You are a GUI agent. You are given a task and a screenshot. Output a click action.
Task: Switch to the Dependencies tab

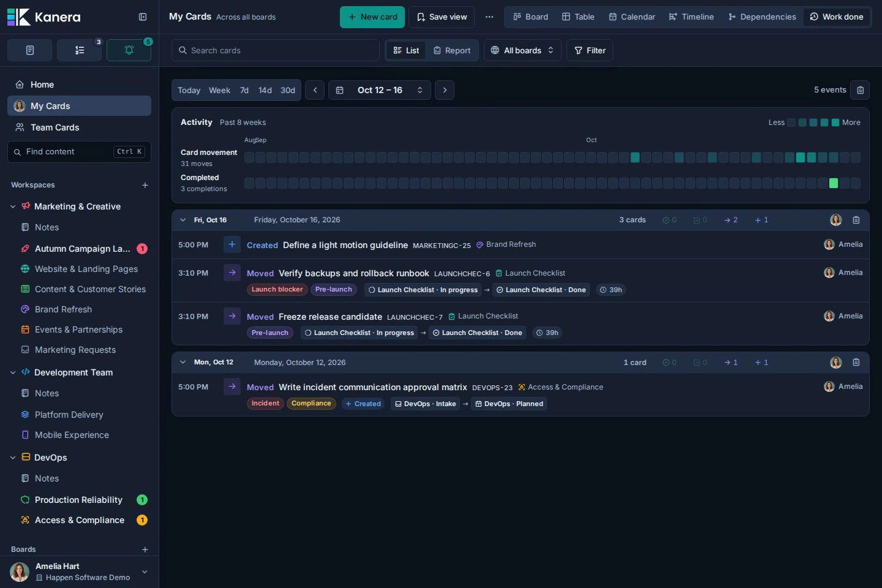click(762, 17)
